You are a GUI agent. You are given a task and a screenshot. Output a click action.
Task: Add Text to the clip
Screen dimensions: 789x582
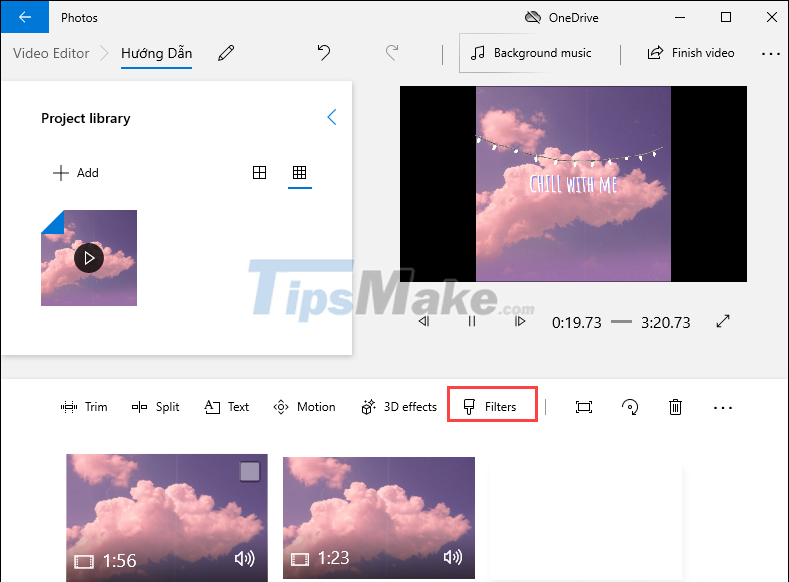(x=226, y=406)
